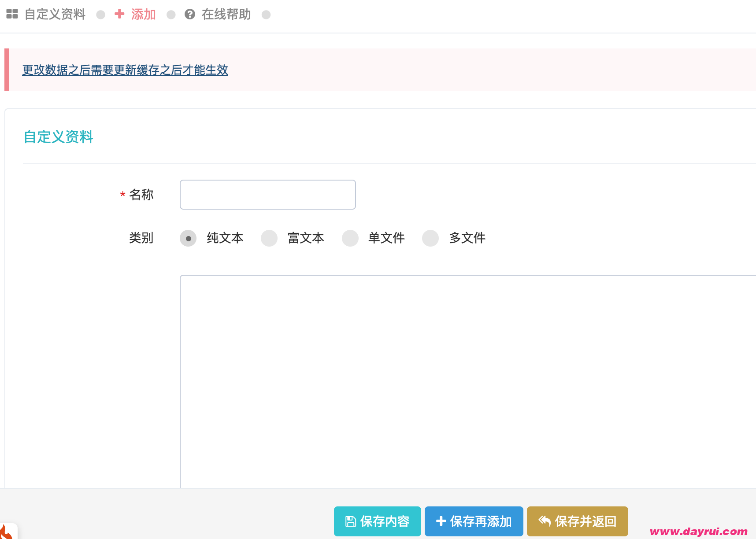Click the grid icon beside 自定义资料
The width and height of the screenshot is (756, 539).
tap(12, 14)
